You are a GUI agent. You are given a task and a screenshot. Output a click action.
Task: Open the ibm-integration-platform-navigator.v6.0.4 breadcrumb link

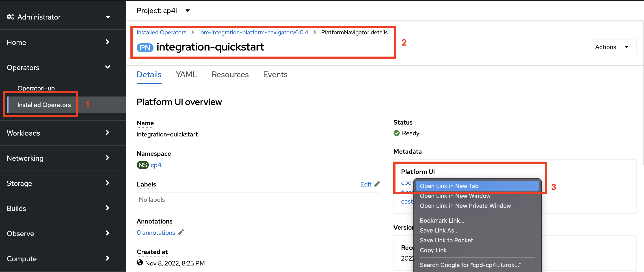[x=253, y=32]
